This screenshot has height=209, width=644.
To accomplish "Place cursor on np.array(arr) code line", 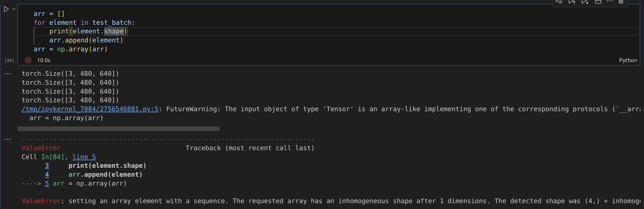I will tap(83, 49).
